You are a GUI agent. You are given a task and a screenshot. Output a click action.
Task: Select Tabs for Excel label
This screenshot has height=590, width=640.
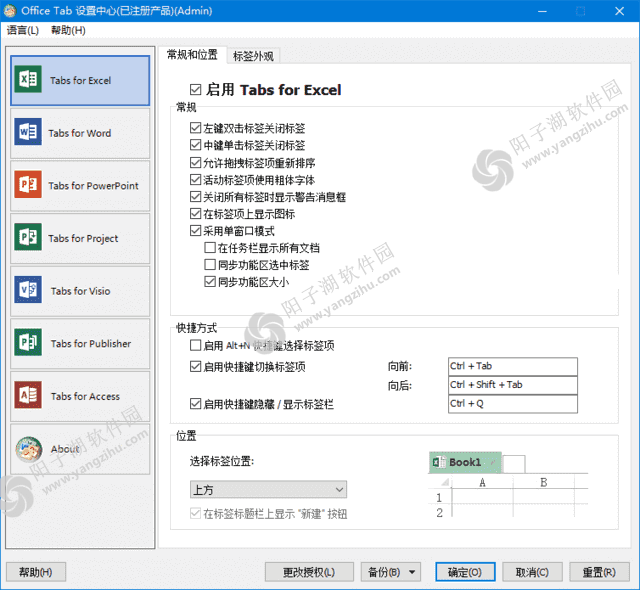(80, 80)
